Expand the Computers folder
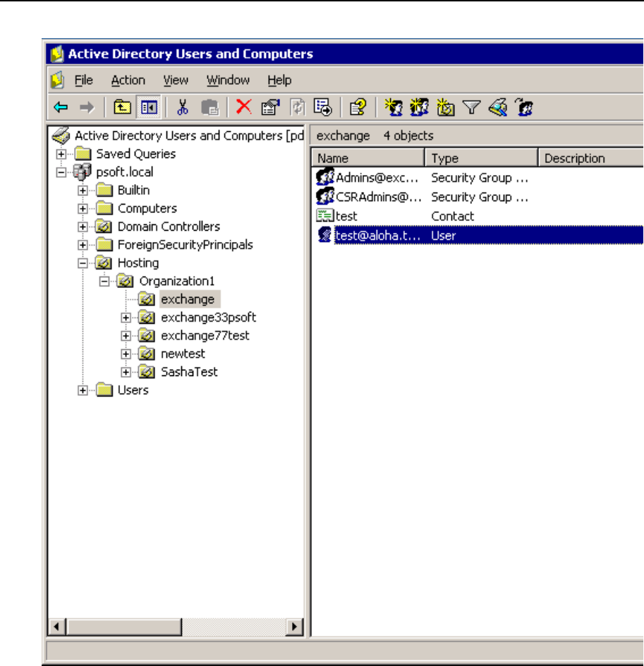Viewport: 644px width, 666px height. tap(83, 209)
